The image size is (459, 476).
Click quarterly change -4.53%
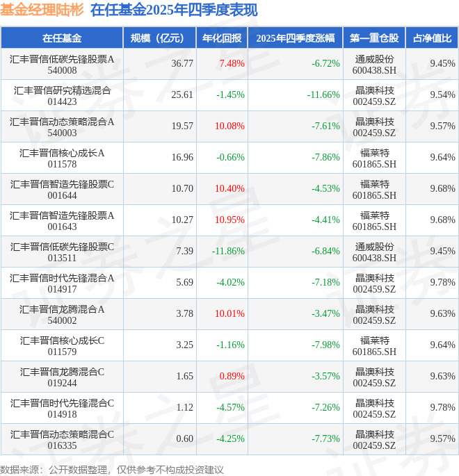pos(325,188)
